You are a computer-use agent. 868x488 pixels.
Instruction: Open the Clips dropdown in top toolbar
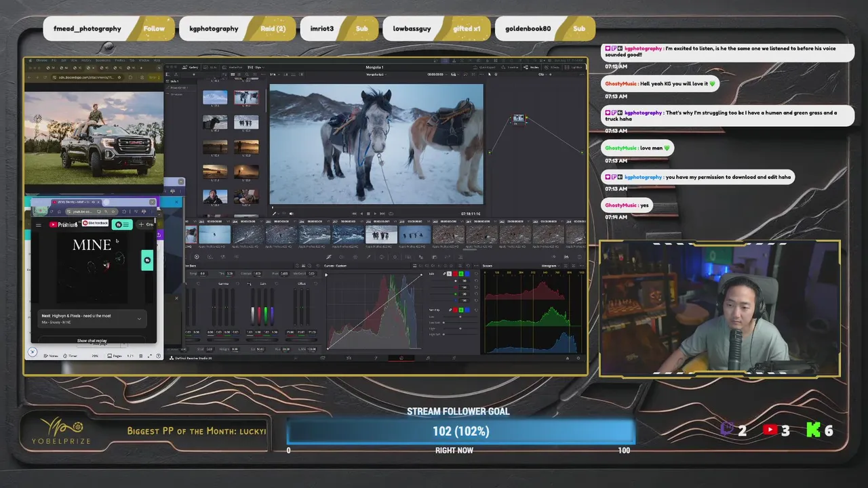(x=256, y=67)
